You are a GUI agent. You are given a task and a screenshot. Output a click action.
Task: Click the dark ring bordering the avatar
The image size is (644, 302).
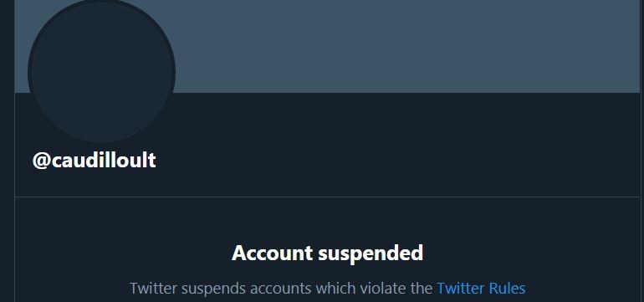click(29, 72)
